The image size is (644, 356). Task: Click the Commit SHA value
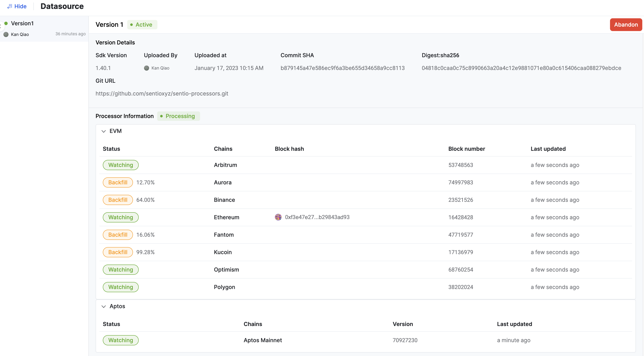[342, 68]
